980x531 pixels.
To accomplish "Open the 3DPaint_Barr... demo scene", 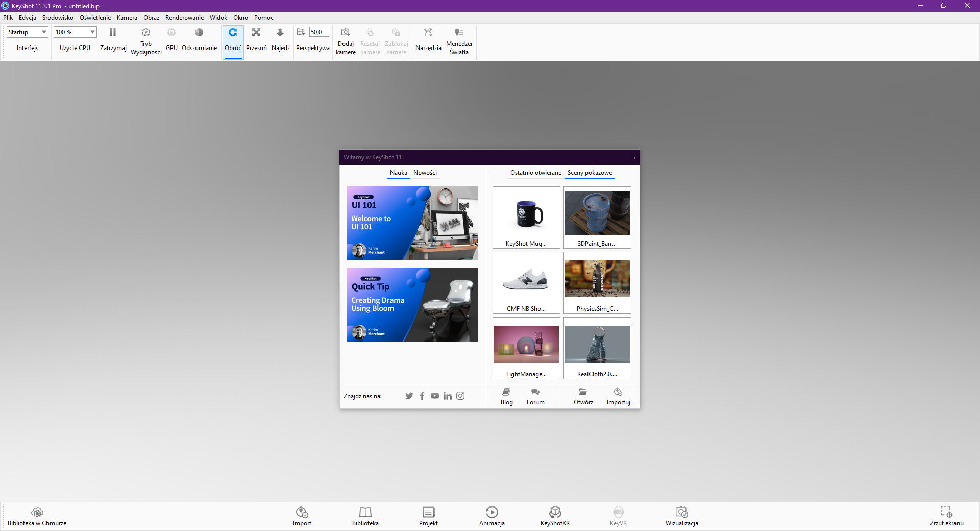I will pos(597,218).
